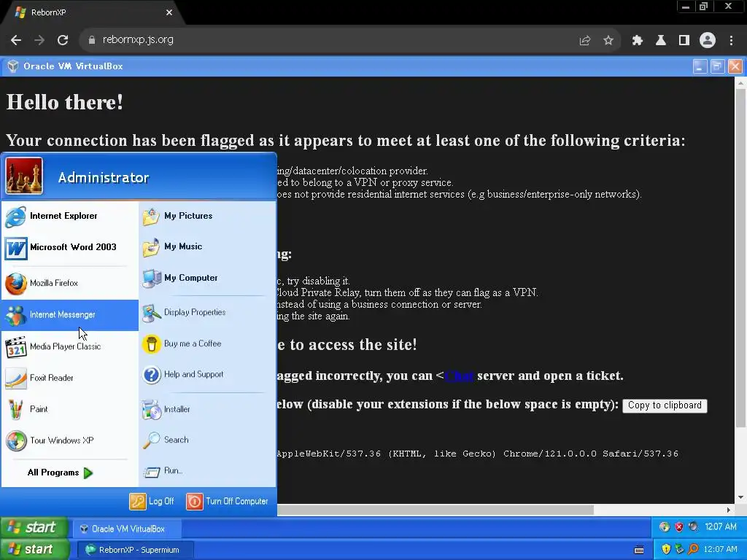Click on-screen keyboard tray icon
The width and height of the screenshot is (747, 560).
coord(639,550)
